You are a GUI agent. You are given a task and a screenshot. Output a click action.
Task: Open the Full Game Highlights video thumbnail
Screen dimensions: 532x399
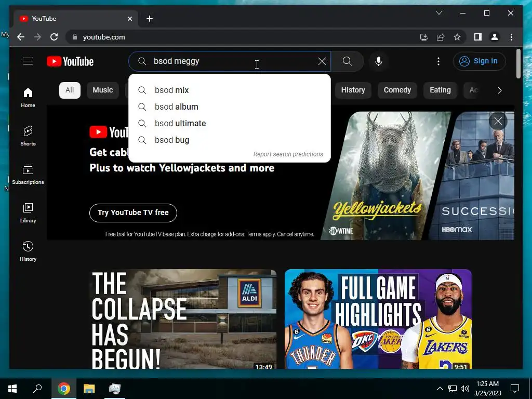[378, 319]
